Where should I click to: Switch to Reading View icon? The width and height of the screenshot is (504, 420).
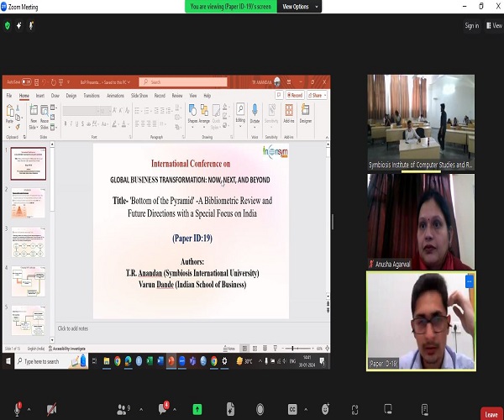coord(265,349)
